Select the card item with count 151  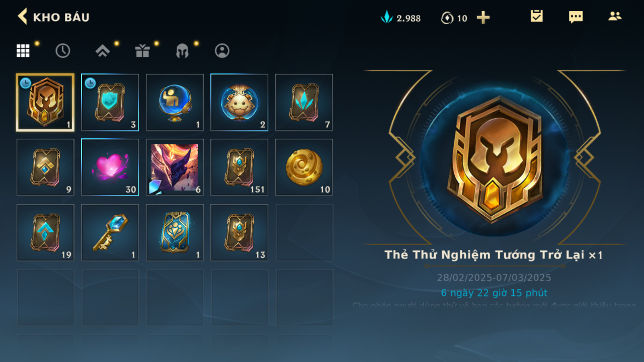tap(239, 167)
